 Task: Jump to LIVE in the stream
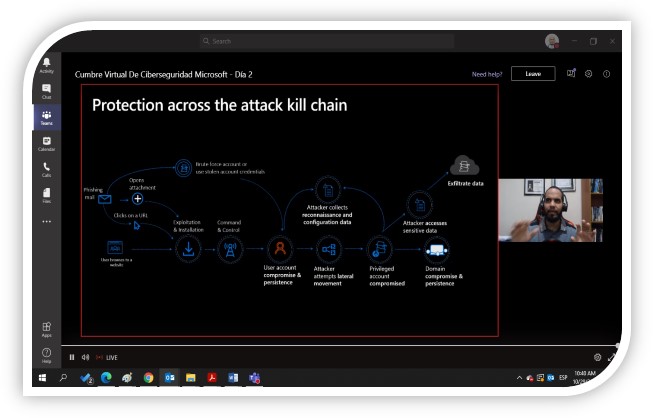(x=108, y=357)
